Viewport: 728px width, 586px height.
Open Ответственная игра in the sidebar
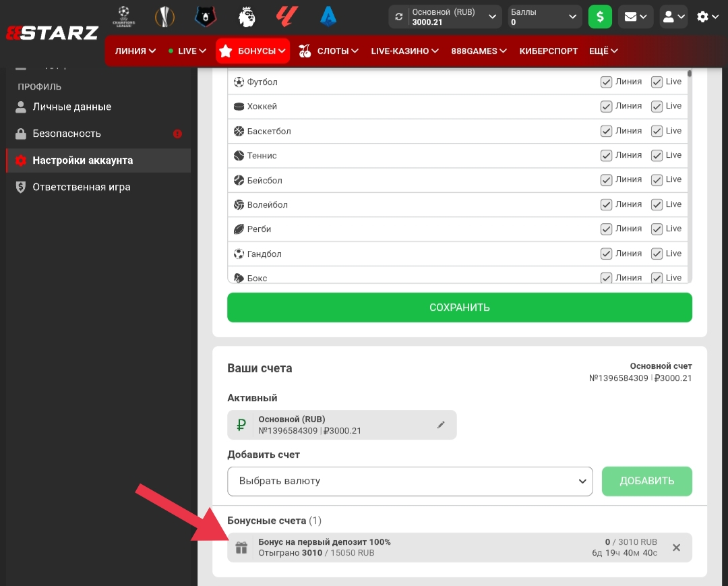click(81, 187)
